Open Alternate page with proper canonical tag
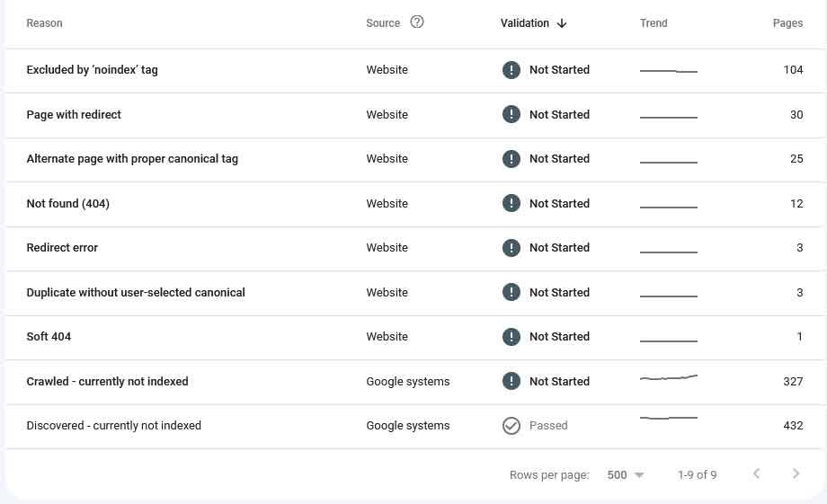This screenshot has width=827, height=504. click(414, 159)
